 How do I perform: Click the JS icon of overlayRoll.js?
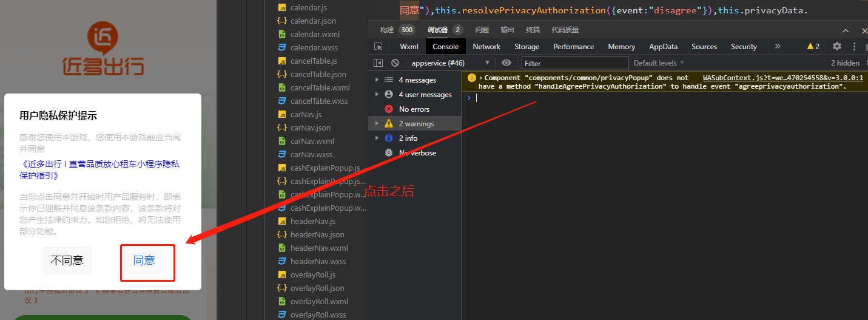[282, 275]
